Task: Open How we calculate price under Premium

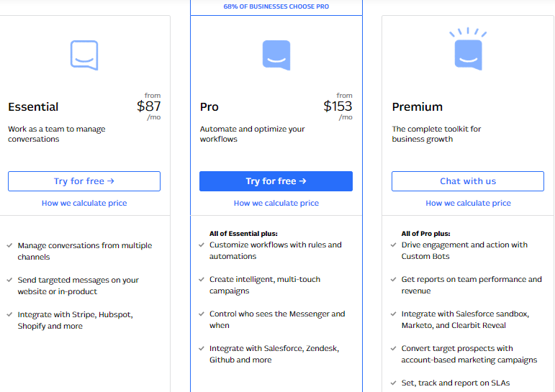Action: [469, 203]
